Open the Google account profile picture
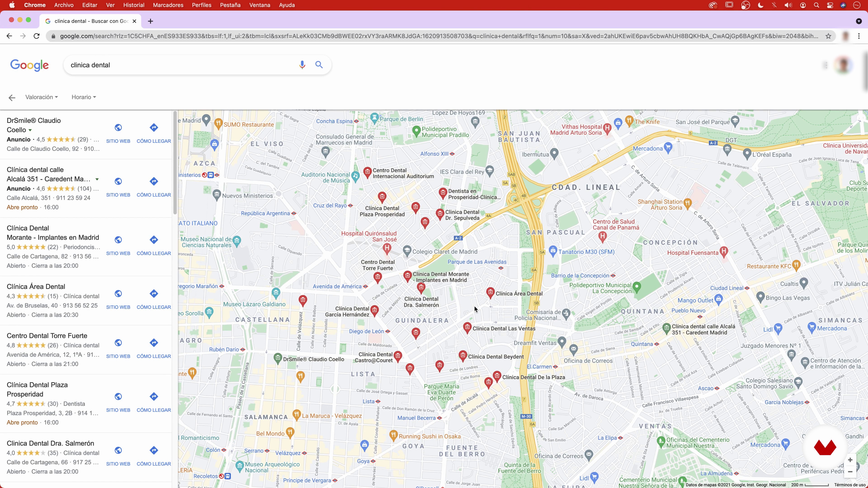 pyautogui.click(x=843, y=65)
